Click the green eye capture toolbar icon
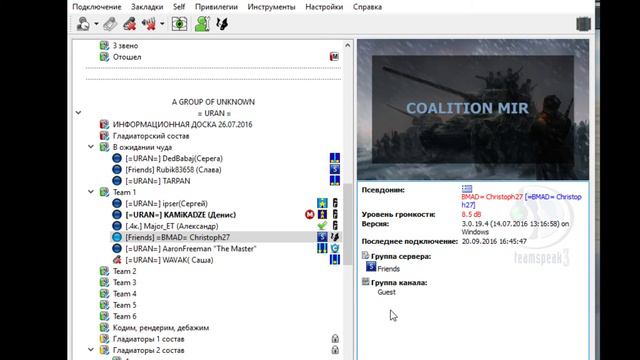This screenshot has width=640, height=360. [179, 24]
